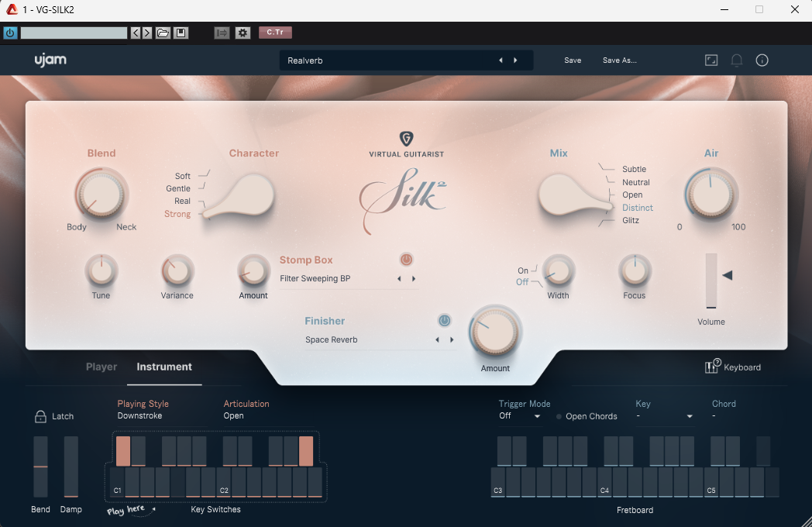
Task: Select Open mix
Action: pos(632,195)
